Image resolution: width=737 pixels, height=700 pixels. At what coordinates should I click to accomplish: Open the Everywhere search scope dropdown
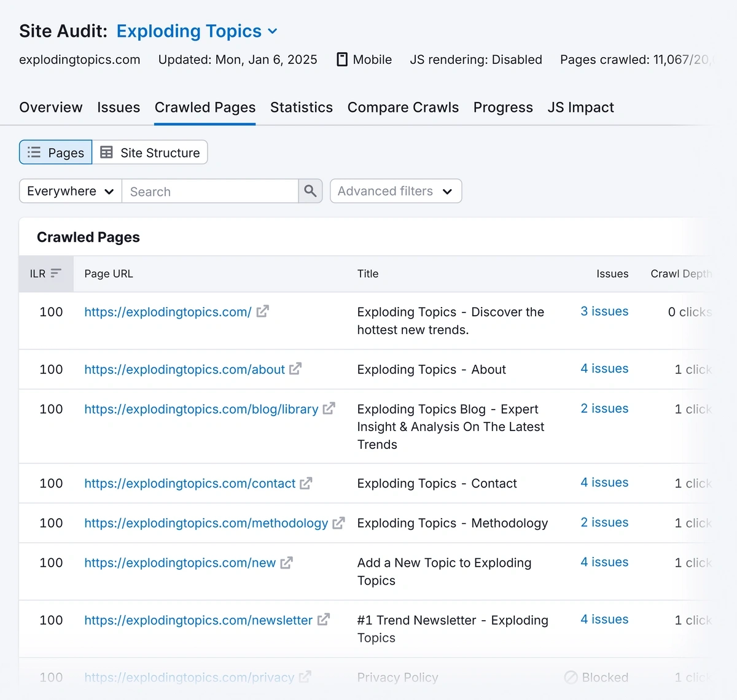coord(71,191)
